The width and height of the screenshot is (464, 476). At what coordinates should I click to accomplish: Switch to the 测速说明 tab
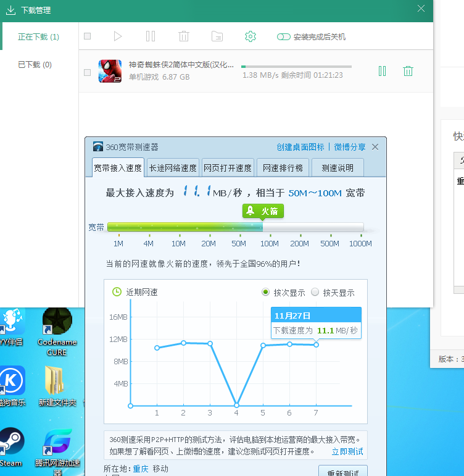click(338, 167)
